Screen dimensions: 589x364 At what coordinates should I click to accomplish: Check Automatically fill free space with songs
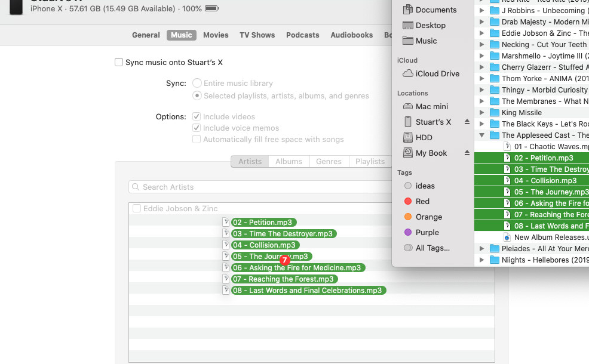(x=197, y=139)
